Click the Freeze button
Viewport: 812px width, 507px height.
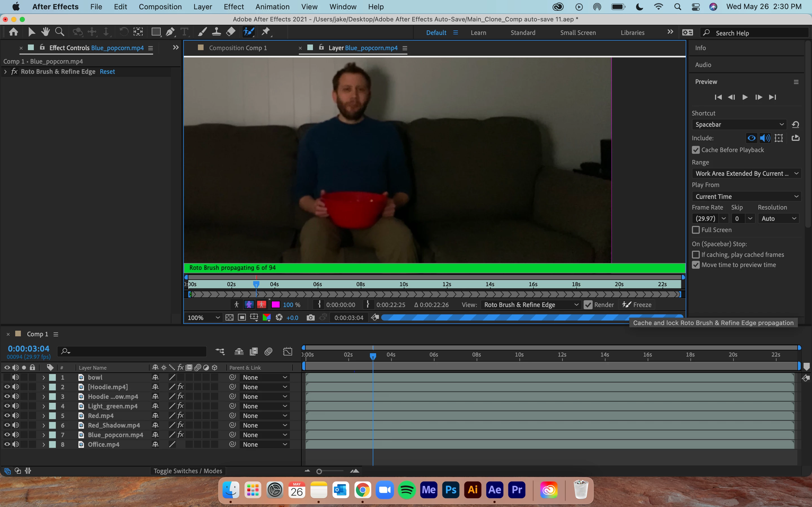click(x=637, y=305)
